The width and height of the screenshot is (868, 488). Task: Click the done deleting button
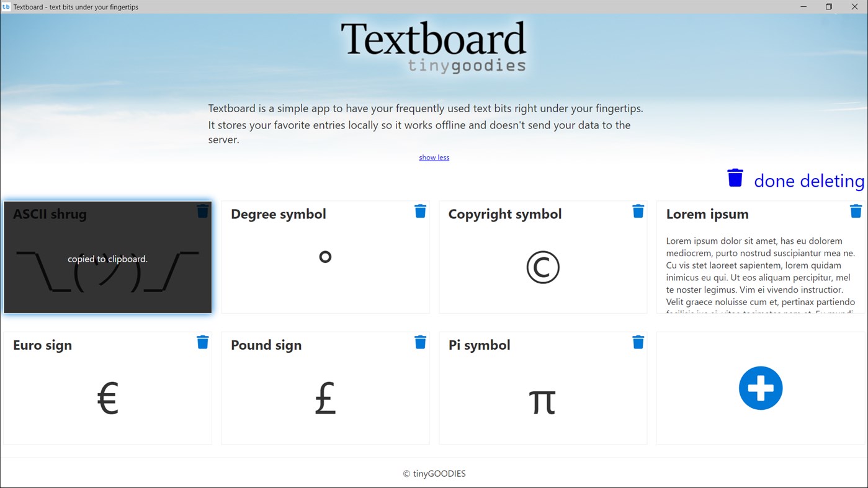[808, 180]
